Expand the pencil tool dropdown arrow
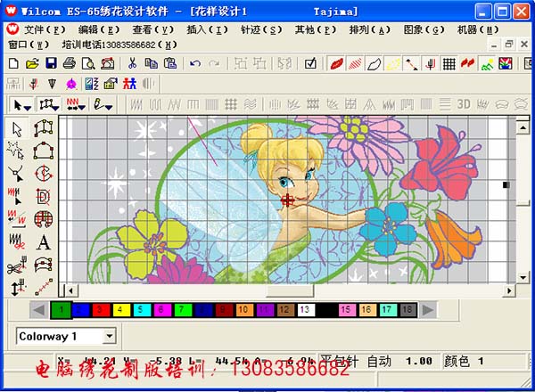This screenshot has width=535, height=392. click(x=109, y=105)
